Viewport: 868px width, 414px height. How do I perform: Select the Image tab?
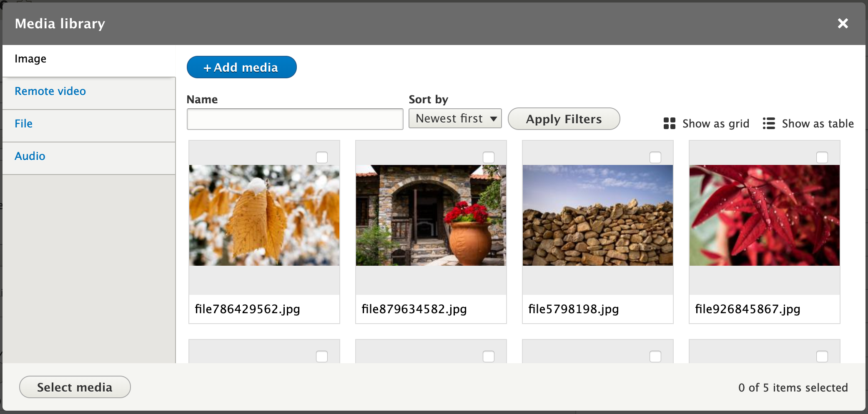click(30, 59)
